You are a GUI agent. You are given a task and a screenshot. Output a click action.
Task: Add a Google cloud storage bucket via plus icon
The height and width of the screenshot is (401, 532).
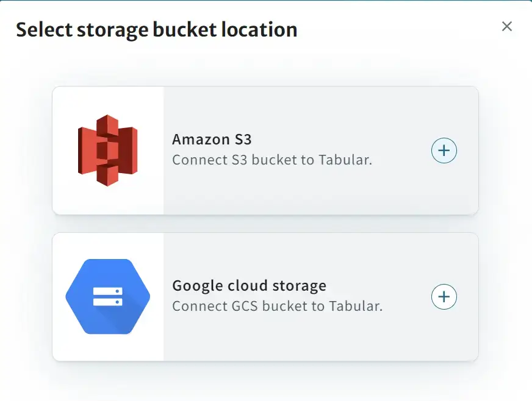point(444,297)
